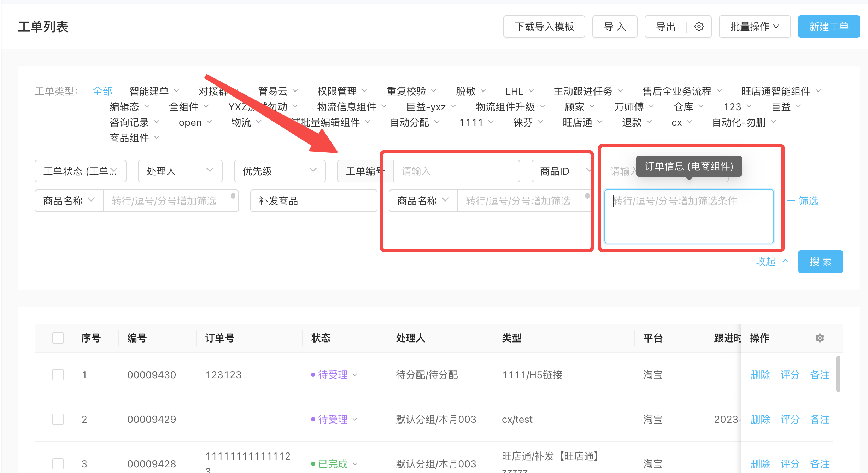Select 物流组件升级 ticket type

pyautogui.click(x=510, y=107)
